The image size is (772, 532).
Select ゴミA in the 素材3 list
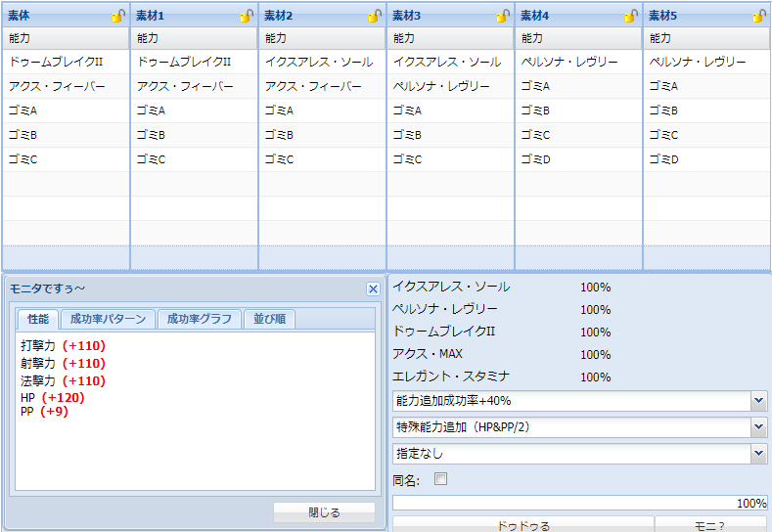pyautogui.click(x=450, y=111)
